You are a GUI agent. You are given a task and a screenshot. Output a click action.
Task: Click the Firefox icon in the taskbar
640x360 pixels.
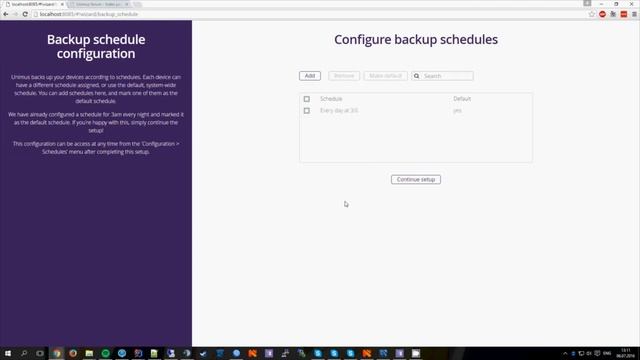pos(73,353)
